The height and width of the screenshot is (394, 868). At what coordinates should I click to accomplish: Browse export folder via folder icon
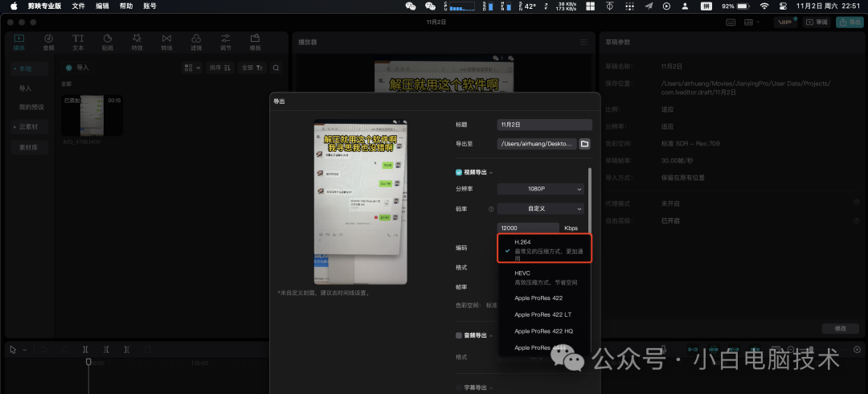(x=584, y=144)
